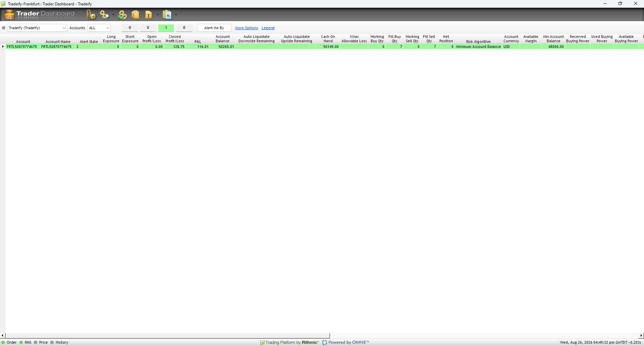Click the Open Profit/Loss column header

click(152, 39)
